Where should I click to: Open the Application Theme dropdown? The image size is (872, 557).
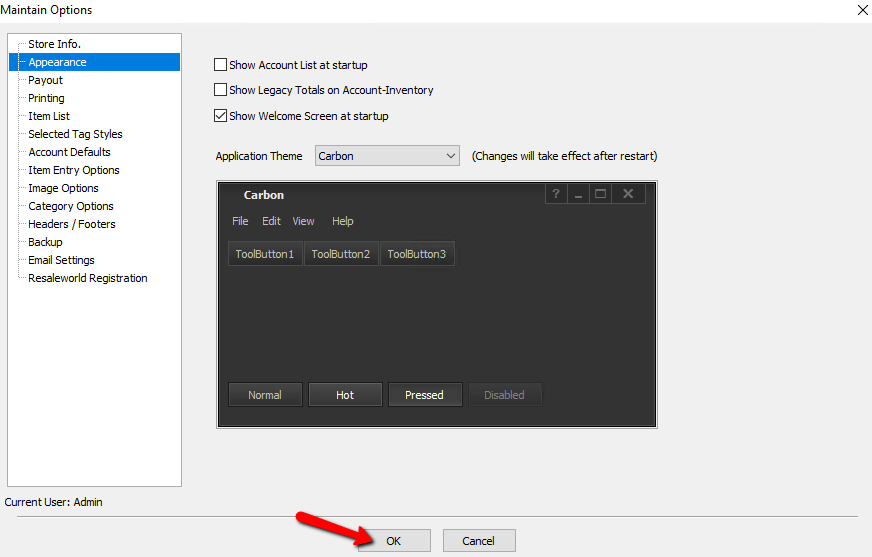[x=387, y=156]
